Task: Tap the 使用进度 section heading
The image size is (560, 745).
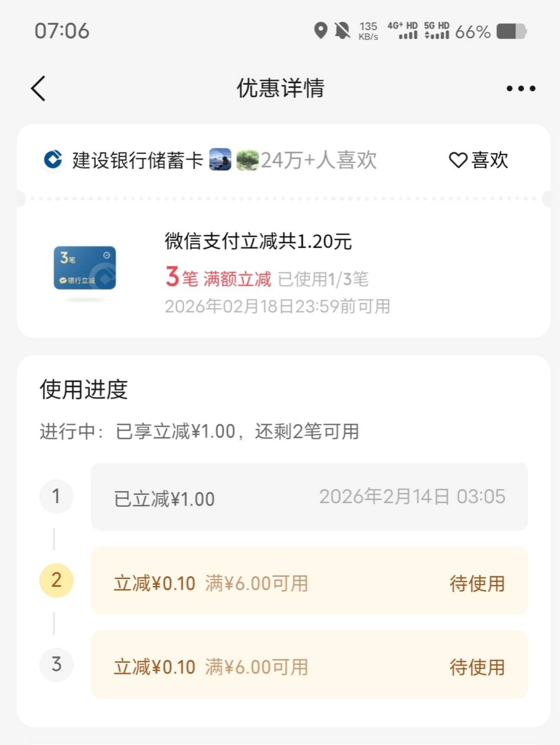Action: pyautogui.click(x=84, y=389)
